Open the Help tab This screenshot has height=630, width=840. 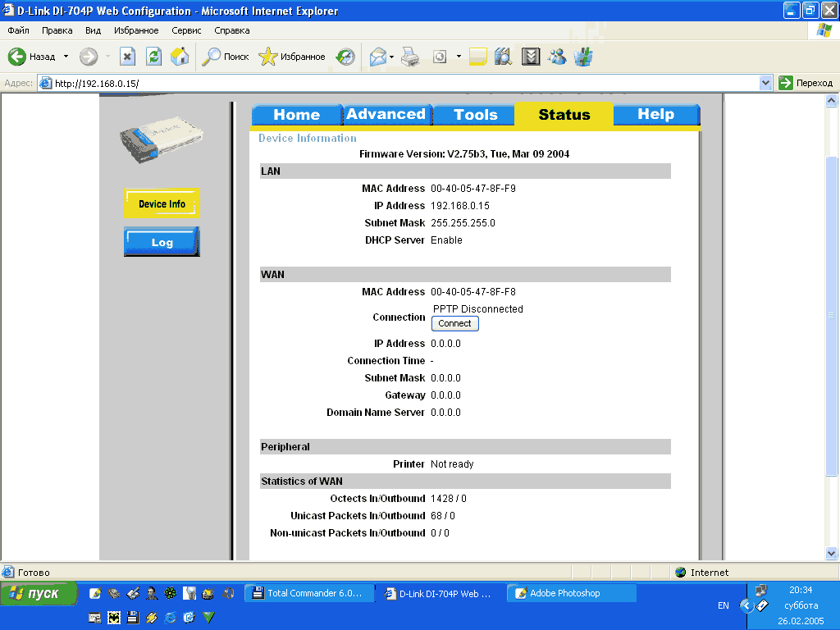[656, 115]
